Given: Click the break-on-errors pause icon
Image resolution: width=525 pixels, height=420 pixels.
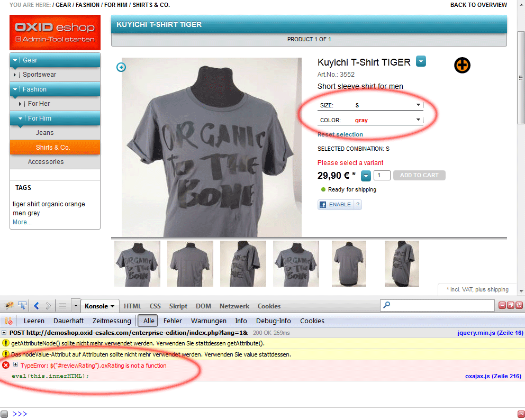Looking at the screenshot, I should click(8, 321).
